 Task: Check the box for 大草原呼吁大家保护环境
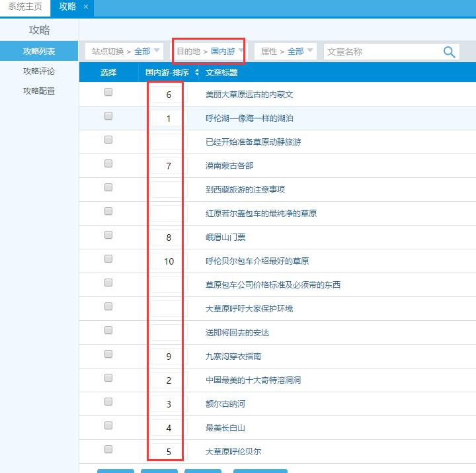click(108, 306)
